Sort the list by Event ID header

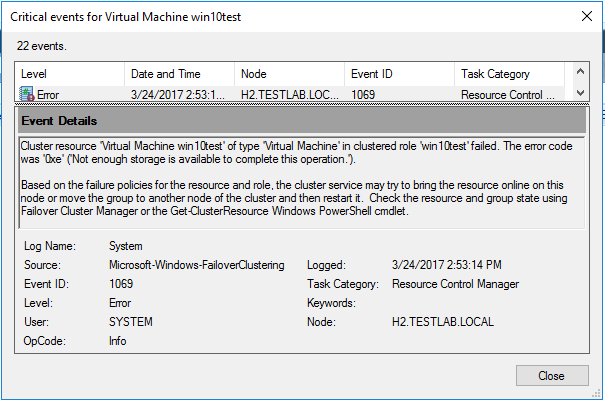click(399, 74)
